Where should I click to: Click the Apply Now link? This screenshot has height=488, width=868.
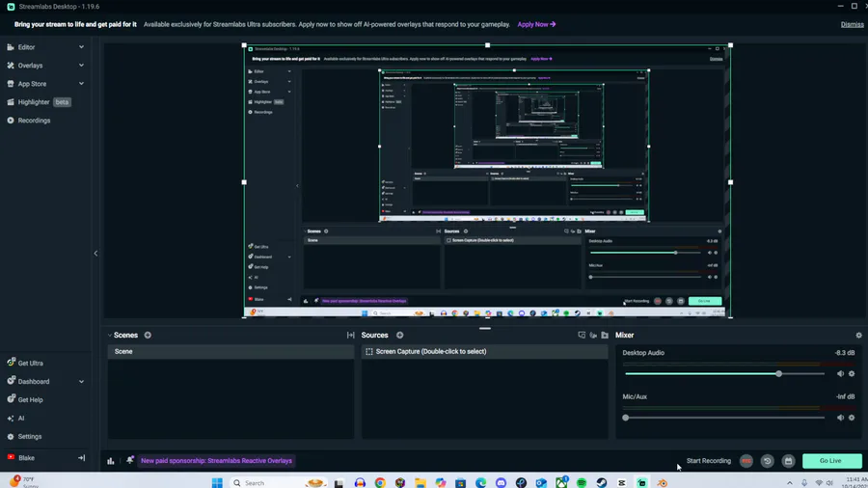(536, 24)
